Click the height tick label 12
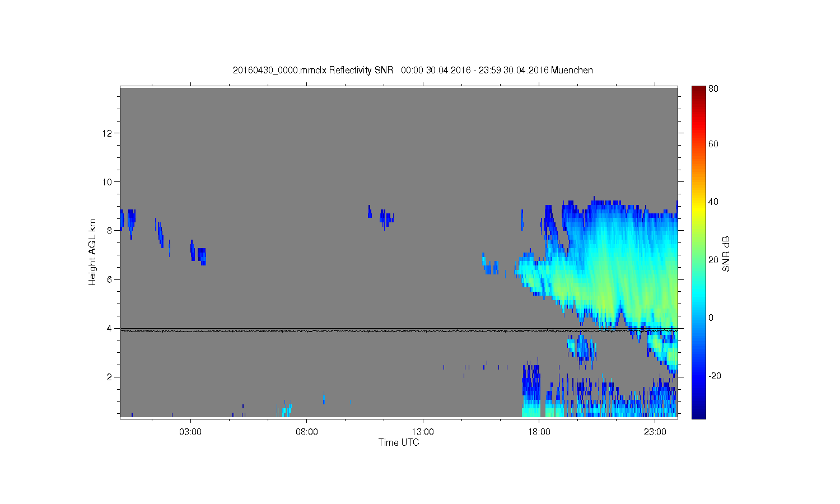840x504 pixels. pos(109,133)
